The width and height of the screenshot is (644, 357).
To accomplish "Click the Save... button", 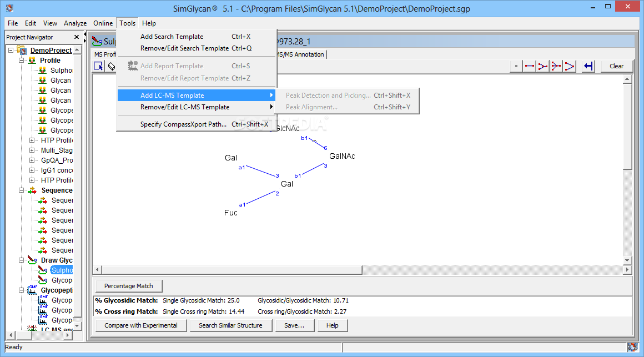I will [x=294, y=325].
